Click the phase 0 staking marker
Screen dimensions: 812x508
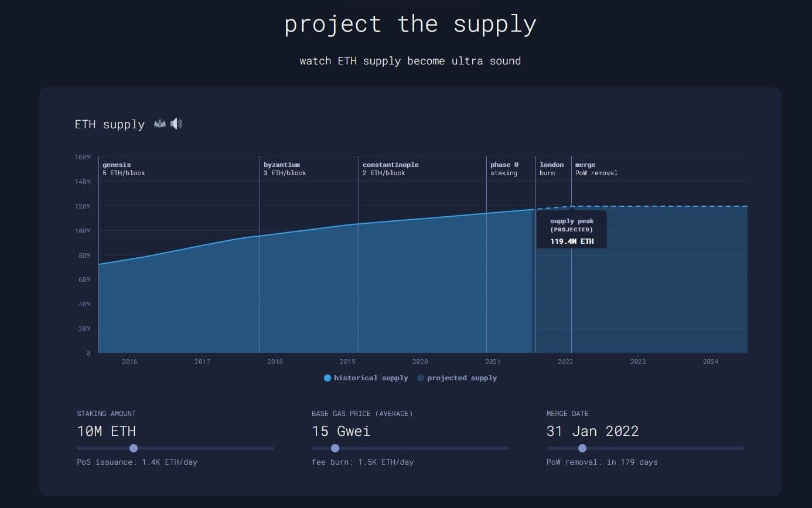point(504,169)
